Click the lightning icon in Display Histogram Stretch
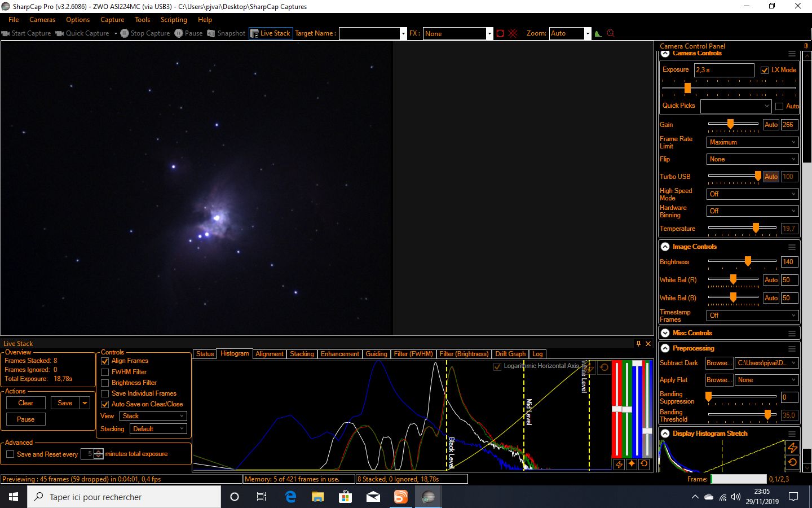This screenshot has height=508, width=812. 792,448
